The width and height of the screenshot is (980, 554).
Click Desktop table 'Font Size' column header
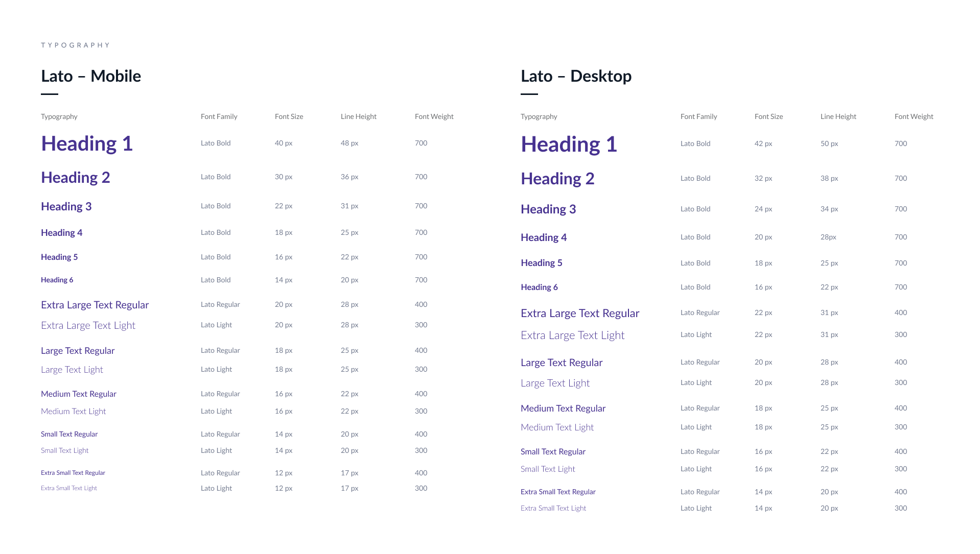coord(769,117)
